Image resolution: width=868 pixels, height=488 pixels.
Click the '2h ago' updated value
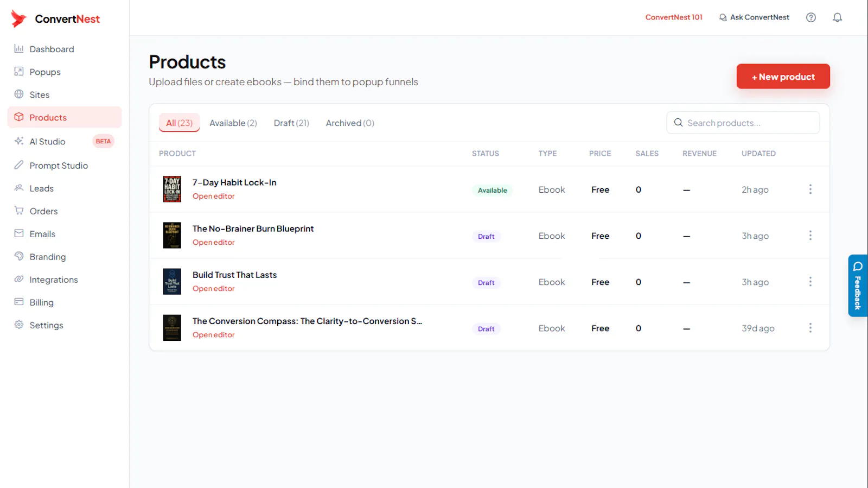click(755, 190)
